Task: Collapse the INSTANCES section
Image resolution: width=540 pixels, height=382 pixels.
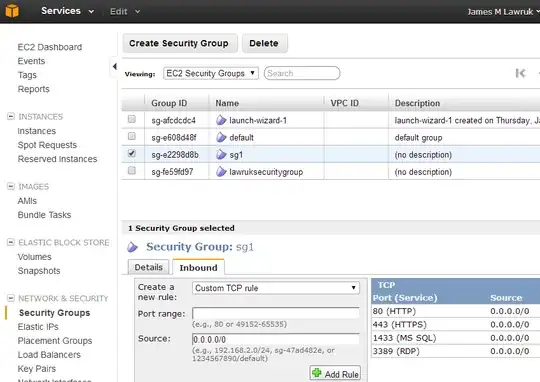Action: pos(11,116)
